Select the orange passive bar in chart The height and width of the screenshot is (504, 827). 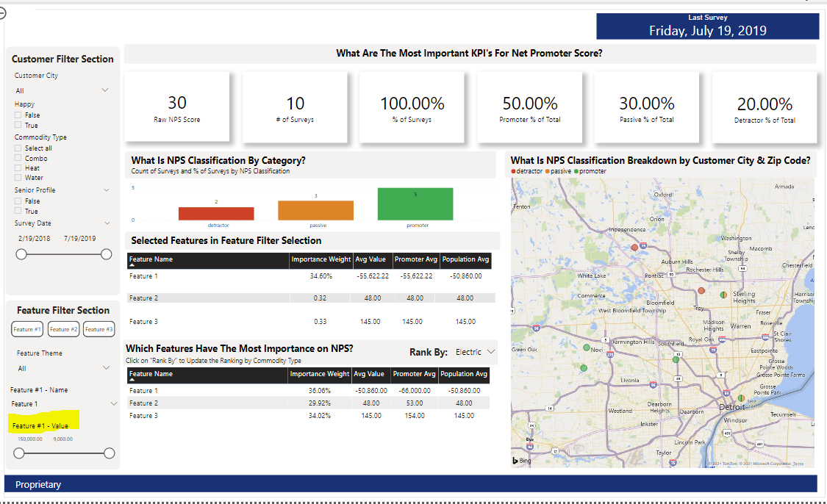[316, 210]
